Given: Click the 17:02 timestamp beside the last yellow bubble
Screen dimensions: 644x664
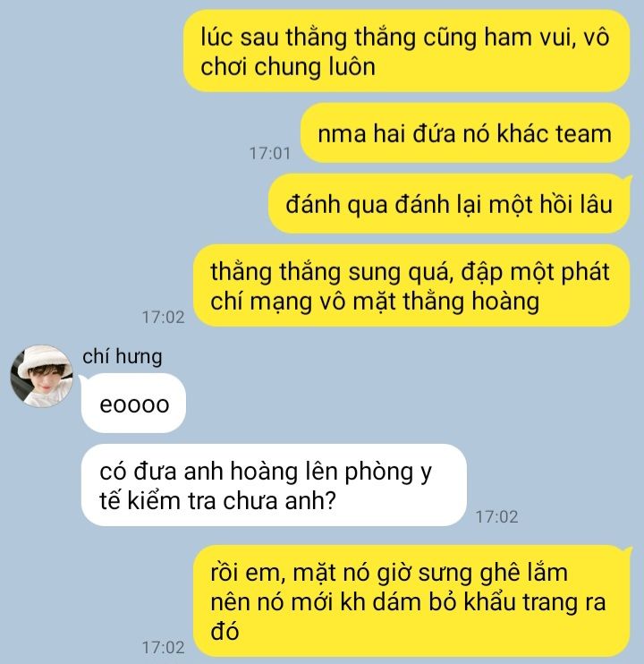Looking at the screenshot, I should click(164, 648).
